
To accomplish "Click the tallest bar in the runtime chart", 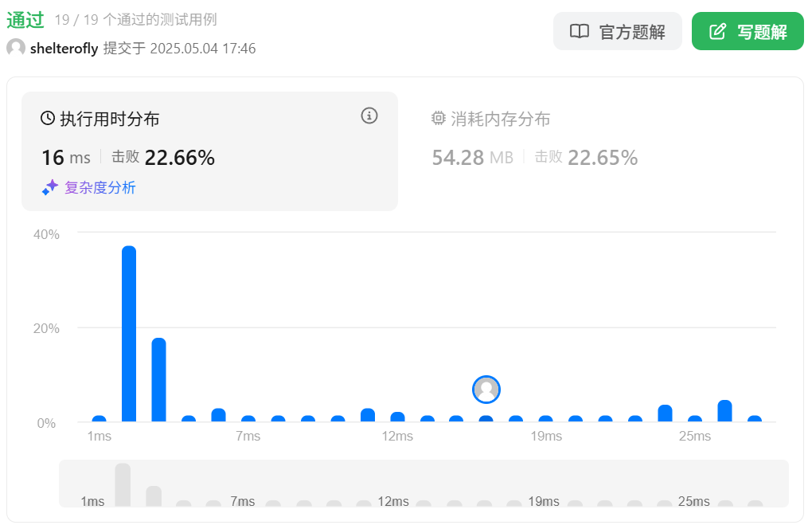I will click(x=129, y=334).
